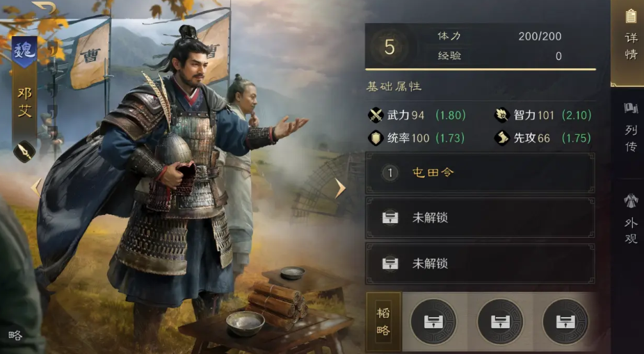This screenshot has width=644, height=354.
Task: Select the first 未解锁 skill slot
Action: [x=480, y=218]
